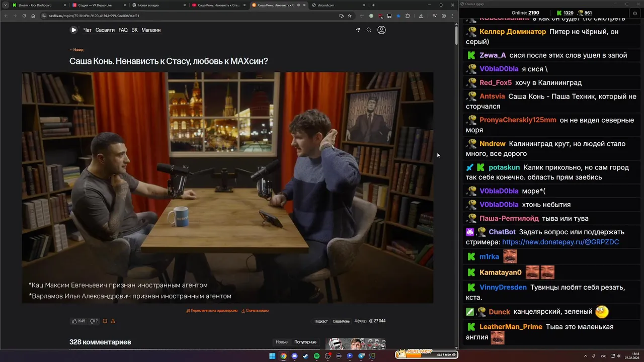The height and width of the screenshot is (362, 644).
Task: Open the install/cast icon in address bar
Action: point(342,16)
